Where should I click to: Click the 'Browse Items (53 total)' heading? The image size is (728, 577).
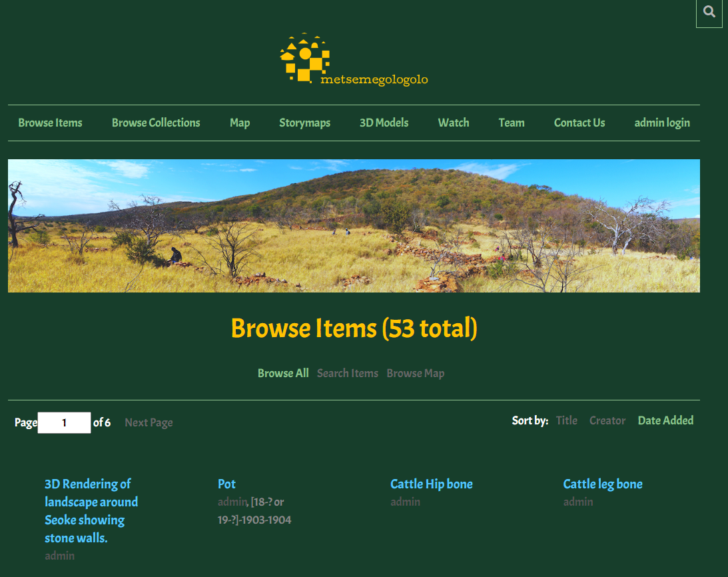coord(354,328)
